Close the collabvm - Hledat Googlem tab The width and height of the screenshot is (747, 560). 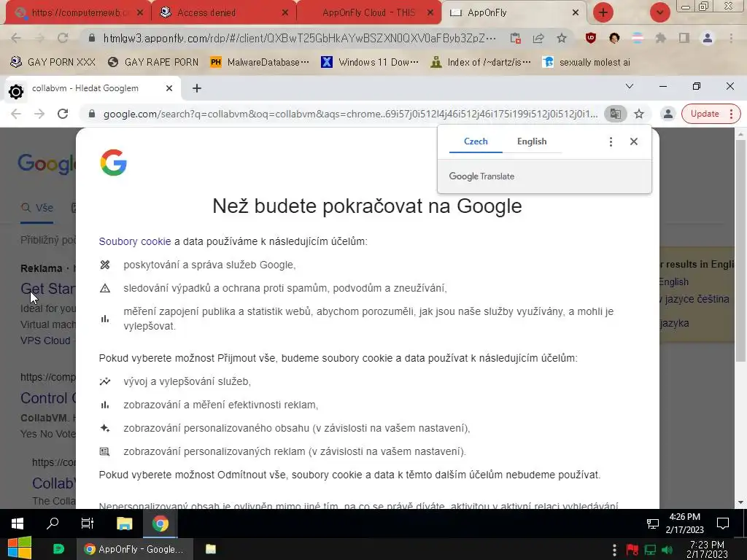coord(169,88)
